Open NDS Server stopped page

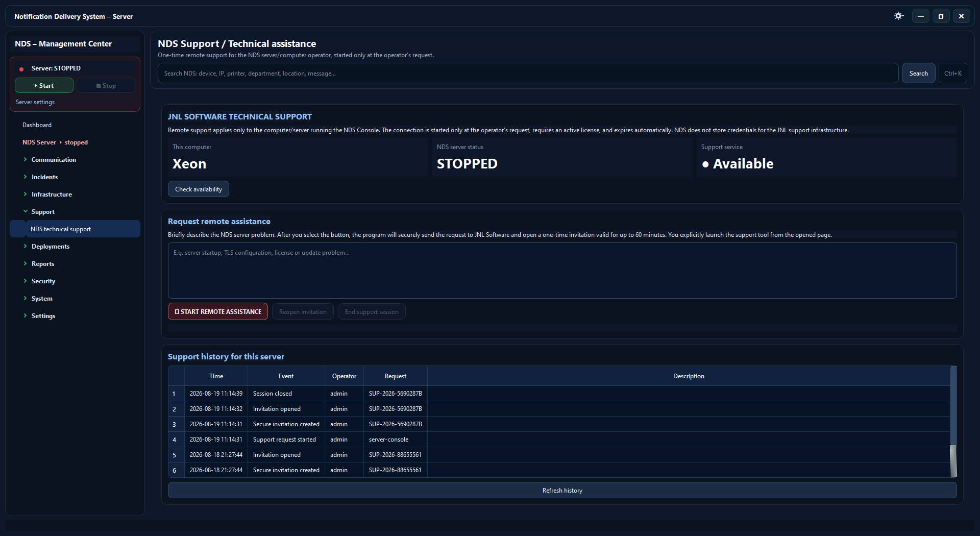(x=55, y=142)
